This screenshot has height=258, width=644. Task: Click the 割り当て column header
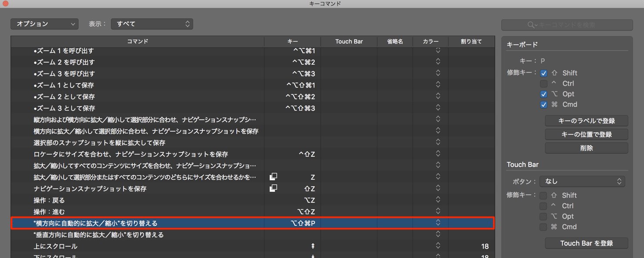coord(471,41)
